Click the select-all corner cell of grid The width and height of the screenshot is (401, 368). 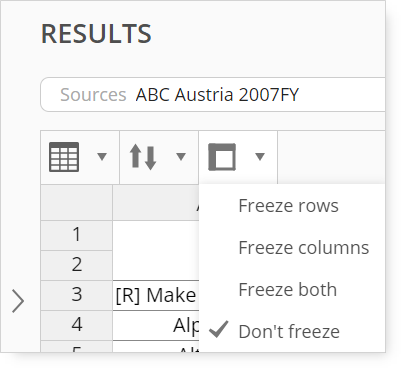77,202
